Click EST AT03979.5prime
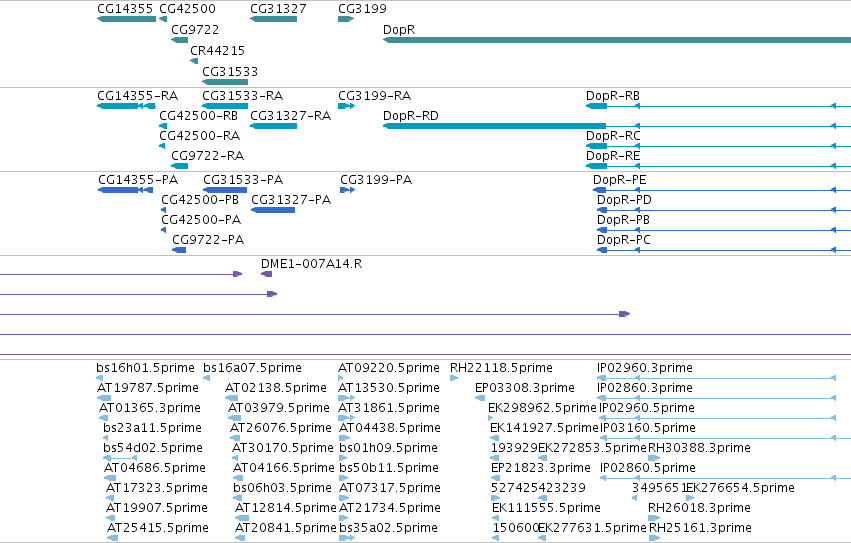Screen dimensions: 851x543 (279, 408)
